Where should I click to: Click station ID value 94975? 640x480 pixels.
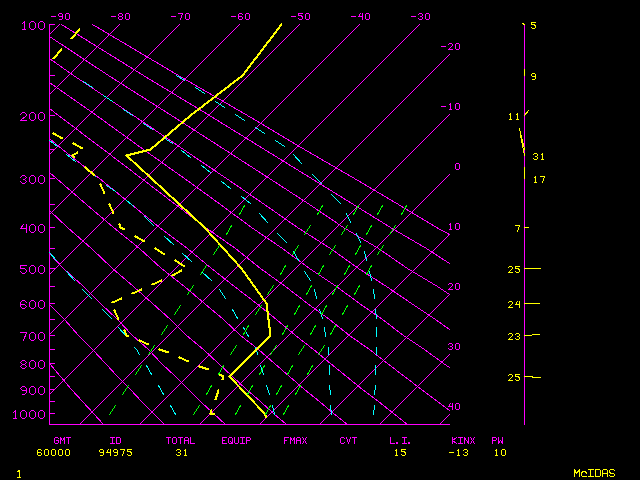tap(122, 453)
